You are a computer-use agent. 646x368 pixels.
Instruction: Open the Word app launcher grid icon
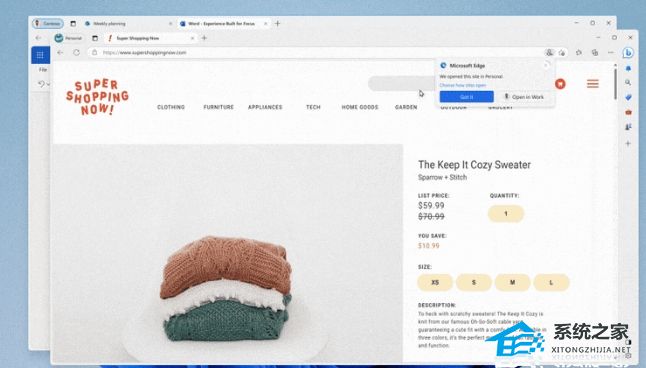click(40, 55)
